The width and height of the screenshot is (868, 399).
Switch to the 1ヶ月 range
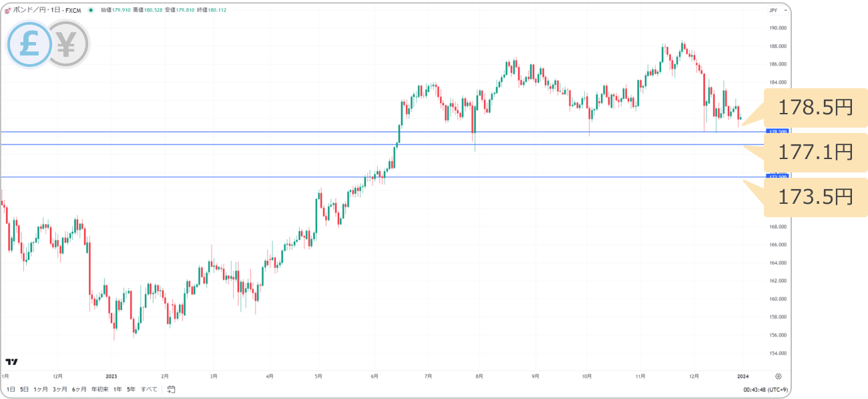(41, 389)
